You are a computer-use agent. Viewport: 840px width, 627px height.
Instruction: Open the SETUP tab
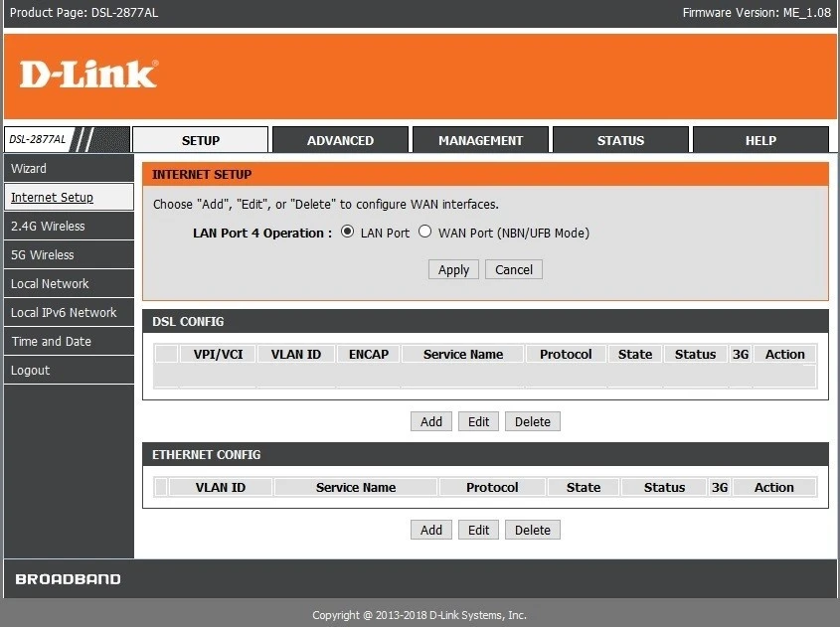(x=201, y=140)
